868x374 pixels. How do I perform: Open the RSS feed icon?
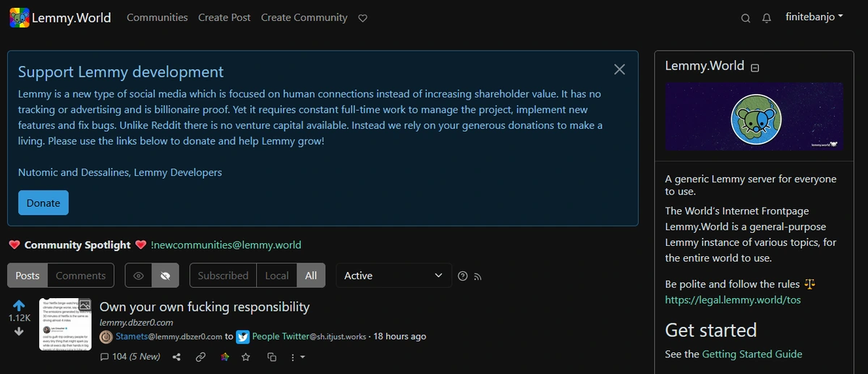coord(477,276)
